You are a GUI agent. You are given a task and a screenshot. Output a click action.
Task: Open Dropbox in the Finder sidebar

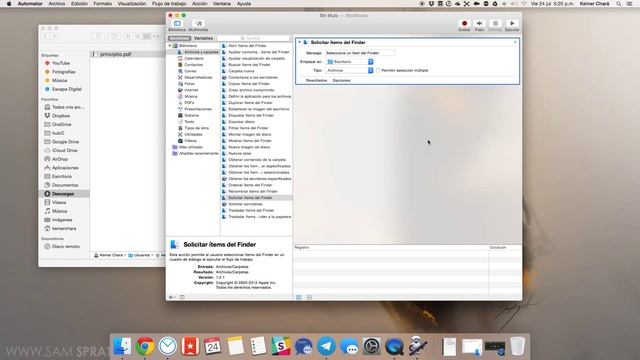coord(60,116)
